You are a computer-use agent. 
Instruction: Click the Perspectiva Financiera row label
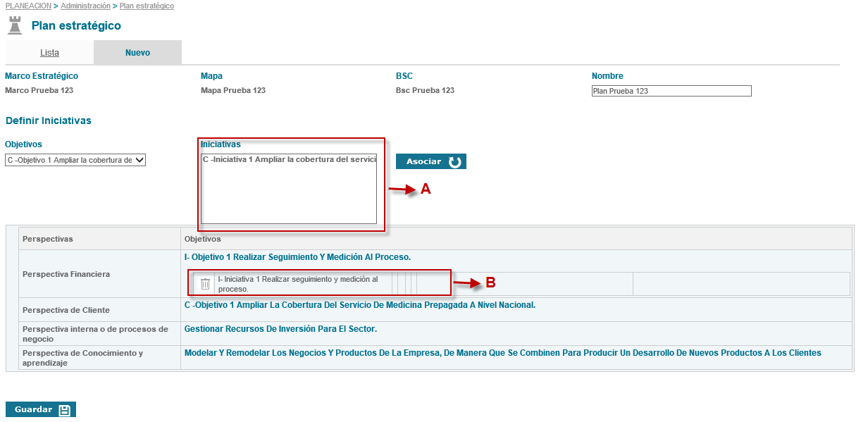pos(66,274)
